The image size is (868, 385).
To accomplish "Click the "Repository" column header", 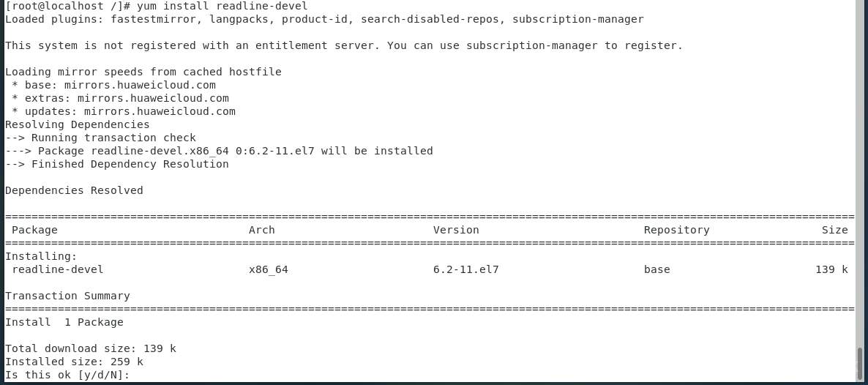I will (x=676, y=230).
